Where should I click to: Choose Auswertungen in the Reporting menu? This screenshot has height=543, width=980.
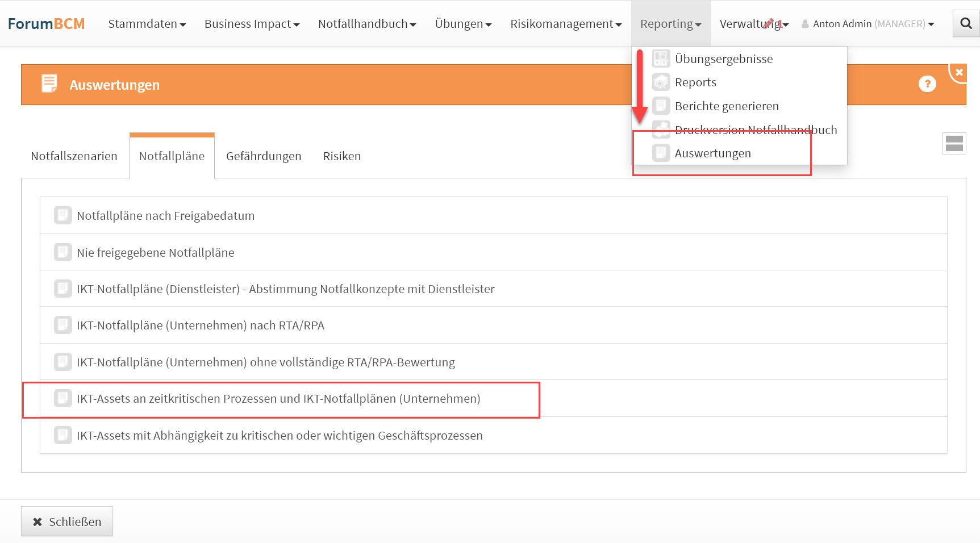[x=712, y=153]
